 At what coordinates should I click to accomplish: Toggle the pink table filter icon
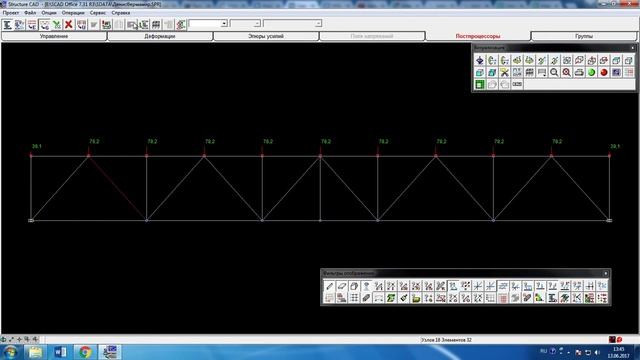pyautogui.click(x=502, y=298)
